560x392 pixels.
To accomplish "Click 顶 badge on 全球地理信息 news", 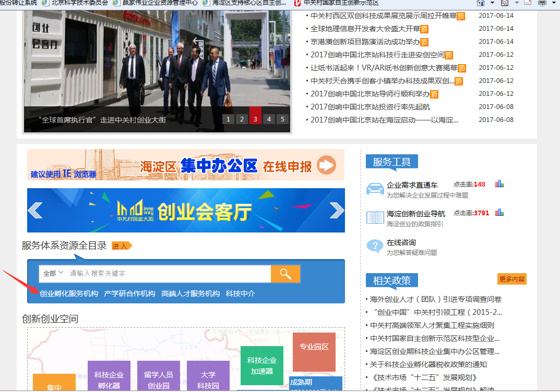I will pyautogui.click(x=424, y=29).
